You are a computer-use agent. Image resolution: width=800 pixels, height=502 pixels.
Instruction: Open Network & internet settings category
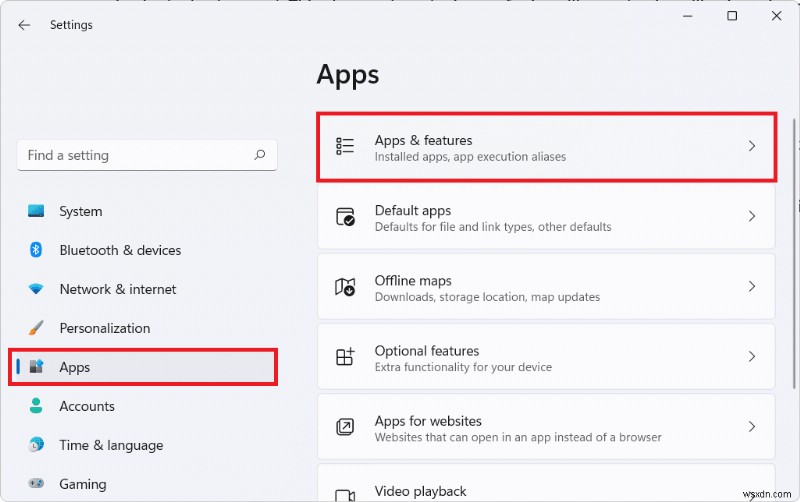click(117, 289)
